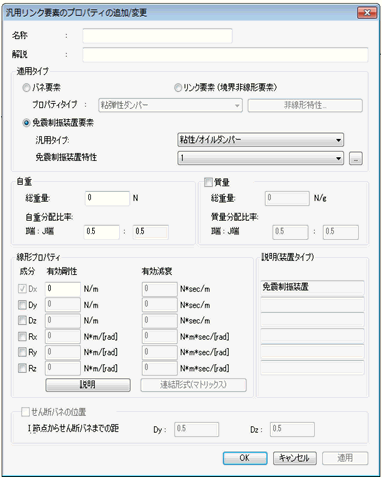Click the 説明 button under 線形プロパティ
The width and height of the screenshot is (382, 478).
click(x=88, y=385)
